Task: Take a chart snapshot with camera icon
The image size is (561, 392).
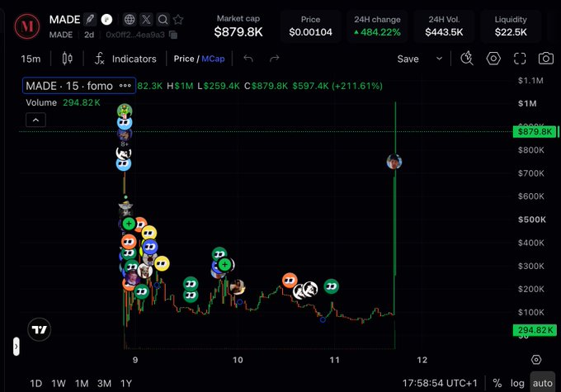Action: 546,59
